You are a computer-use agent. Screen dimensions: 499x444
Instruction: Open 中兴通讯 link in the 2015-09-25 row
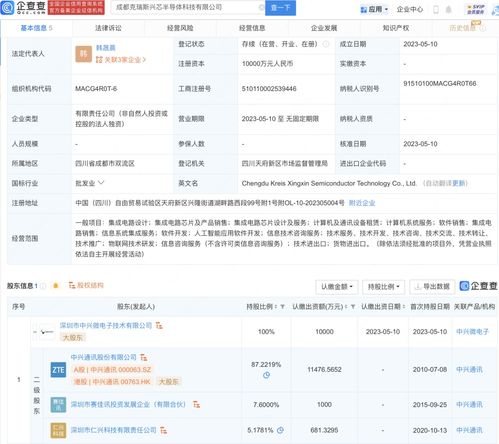click(x=469, y=405)
